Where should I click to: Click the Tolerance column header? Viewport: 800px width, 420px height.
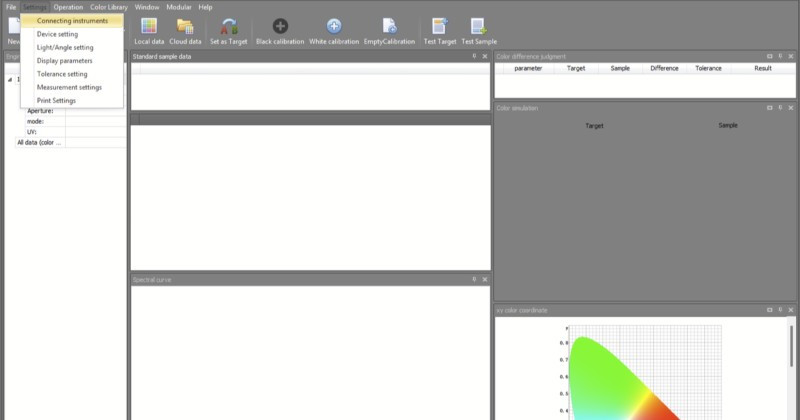[x=708, y=68]
